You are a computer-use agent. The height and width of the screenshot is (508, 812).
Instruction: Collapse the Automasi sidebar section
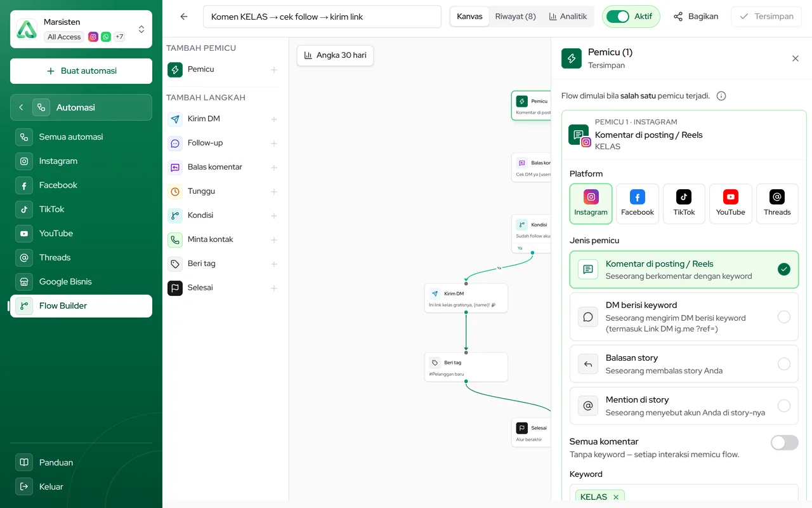click(21, 107)
